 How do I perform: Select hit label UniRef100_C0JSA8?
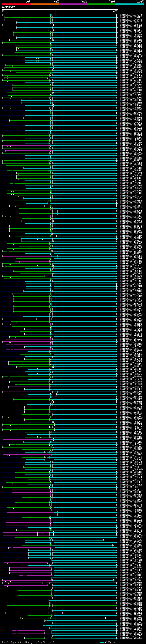tap(131, 593)
